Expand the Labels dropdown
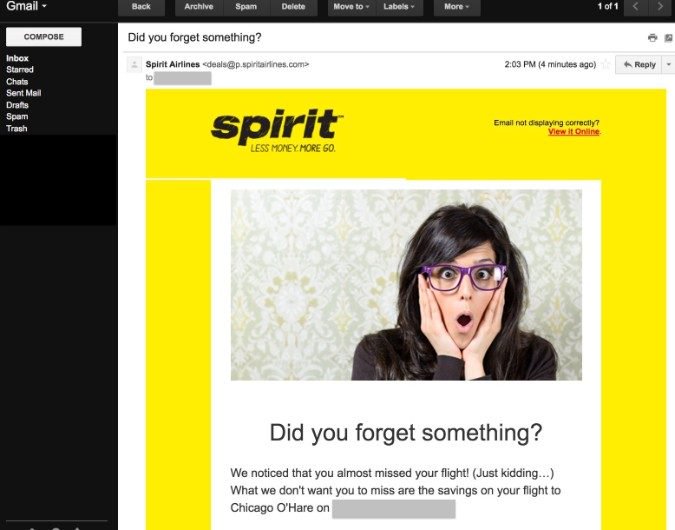 tap(399, 7)
